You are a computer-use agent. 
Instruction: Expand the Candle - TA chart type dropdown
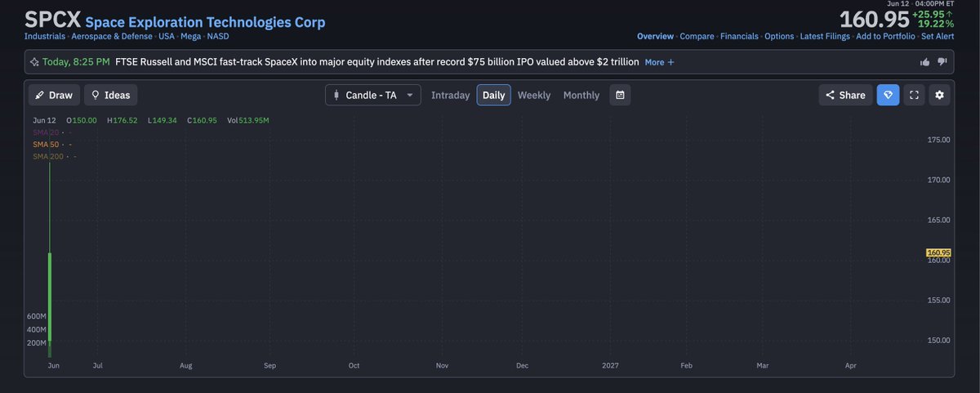373,95
